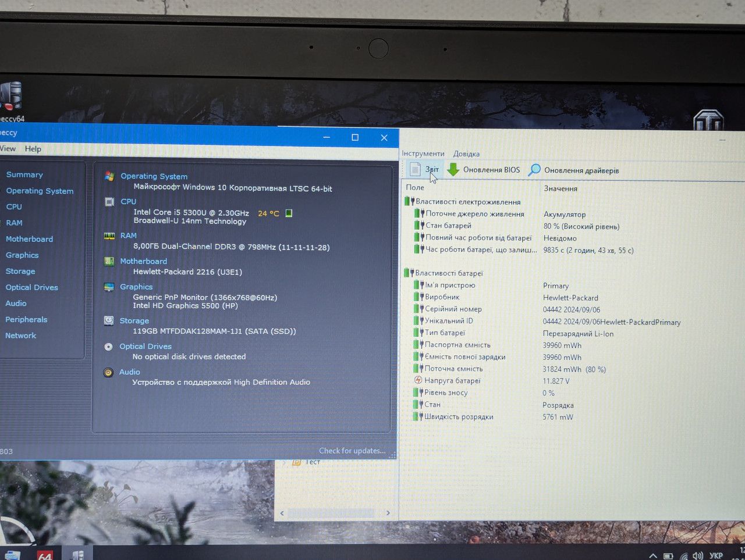
Task: Click the volume icon in the system tray
Action: tap(698, 556)
